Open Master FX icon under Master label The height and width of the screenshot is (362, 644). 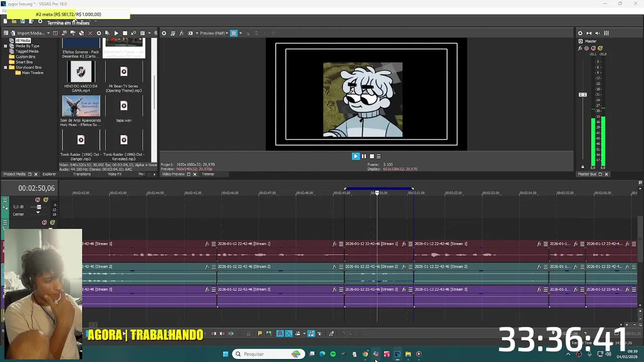[580, 48]
